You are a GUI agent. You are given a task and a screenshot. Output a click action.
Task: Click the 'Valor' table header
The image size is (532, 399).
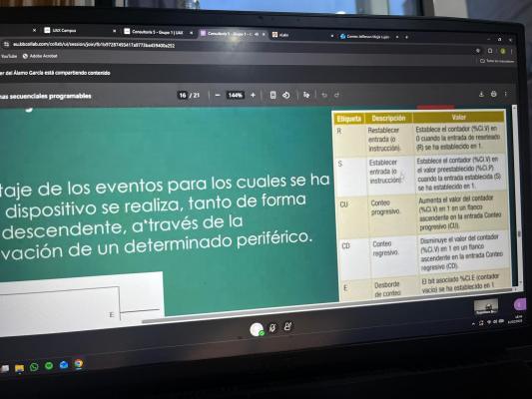[x=459, y=118]
